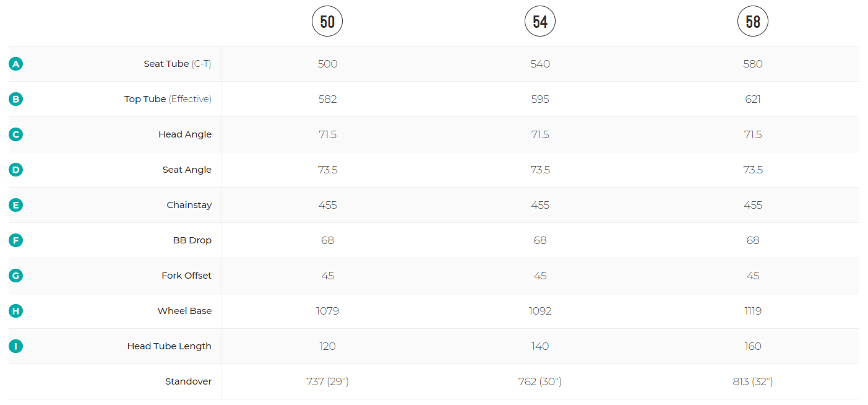The image size is (868, 405).
Task: Click the teal letter F icon
Action: pos(16,240)
